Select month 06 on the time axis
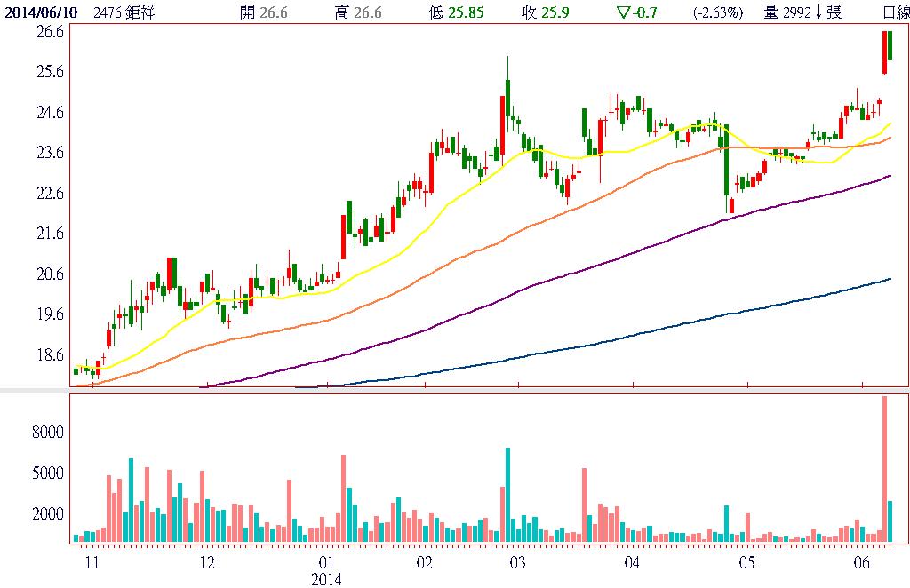This screenshot has width=910, height=588. click(861, 562)
